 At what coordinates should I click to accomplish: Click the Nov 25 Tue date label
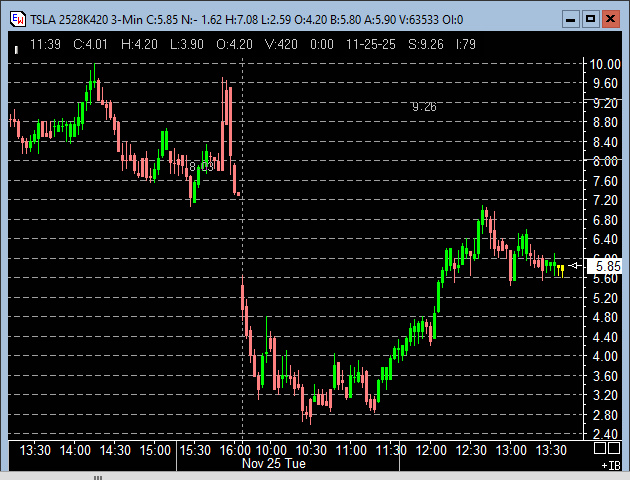coord(273,463)
